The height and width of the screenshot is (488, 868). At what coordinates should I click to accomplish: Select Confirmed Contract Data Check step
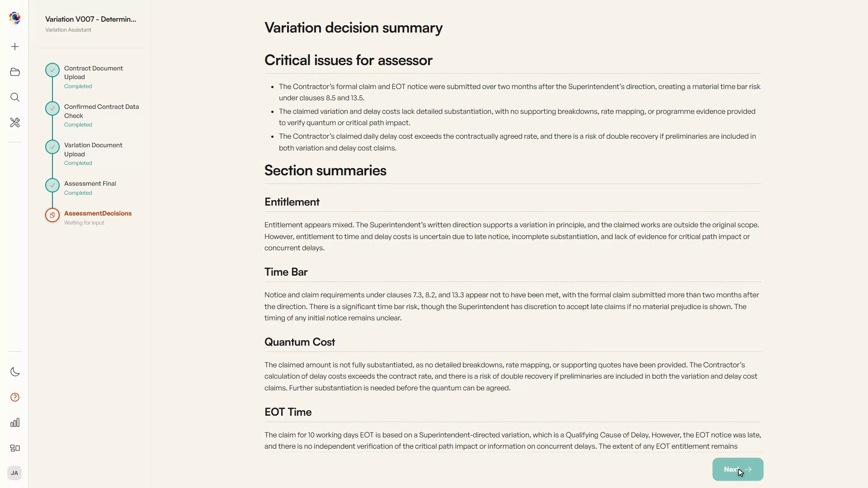93,115
